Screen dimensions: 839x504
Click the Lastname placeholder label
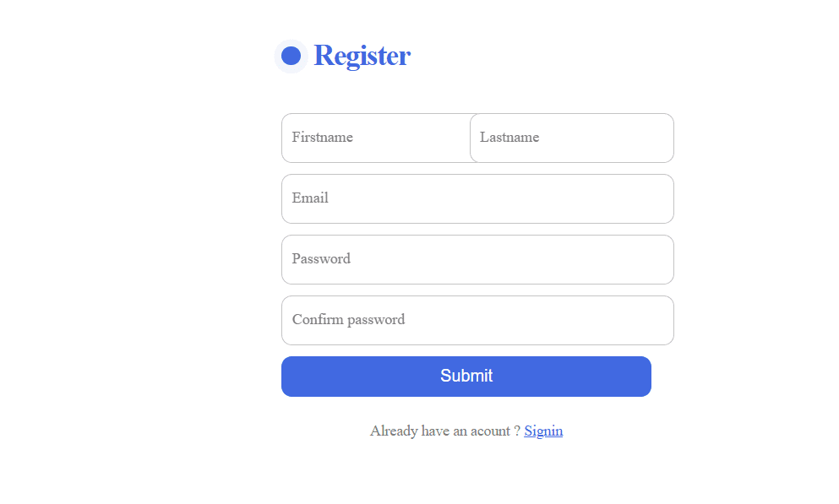[509, 138]
